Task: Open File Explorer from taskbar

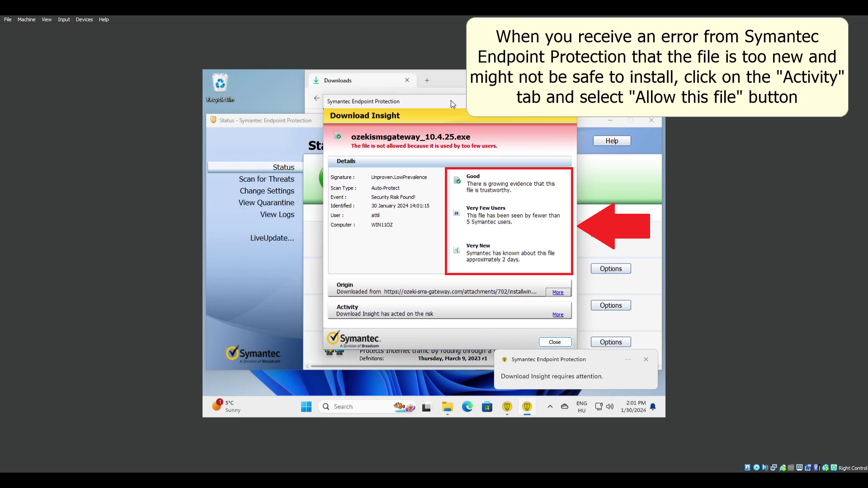Action: [447, 407]
